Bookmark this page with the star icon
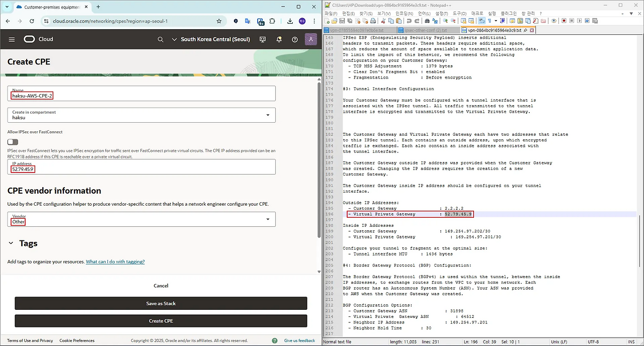The height and width of the screenshot is (346, 644). click(219, 21)
